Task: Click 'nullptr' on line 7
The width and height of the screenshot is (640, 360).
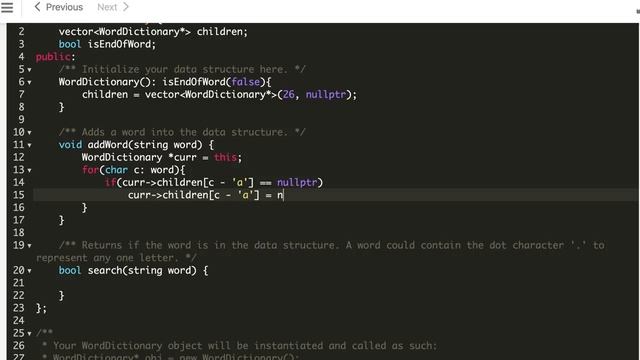Action: pyautogui.click(x=326, y=94)
